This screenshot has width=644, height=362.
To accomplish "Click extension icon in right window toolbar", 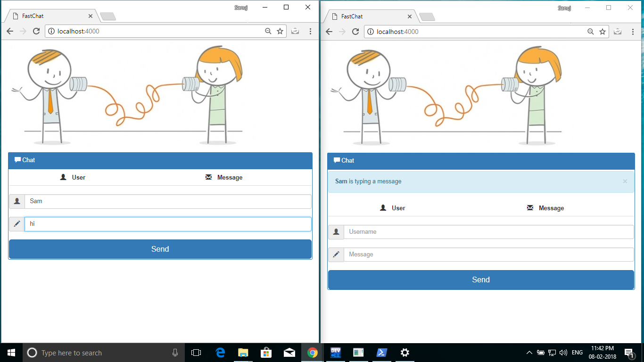I will click(618, 32).
